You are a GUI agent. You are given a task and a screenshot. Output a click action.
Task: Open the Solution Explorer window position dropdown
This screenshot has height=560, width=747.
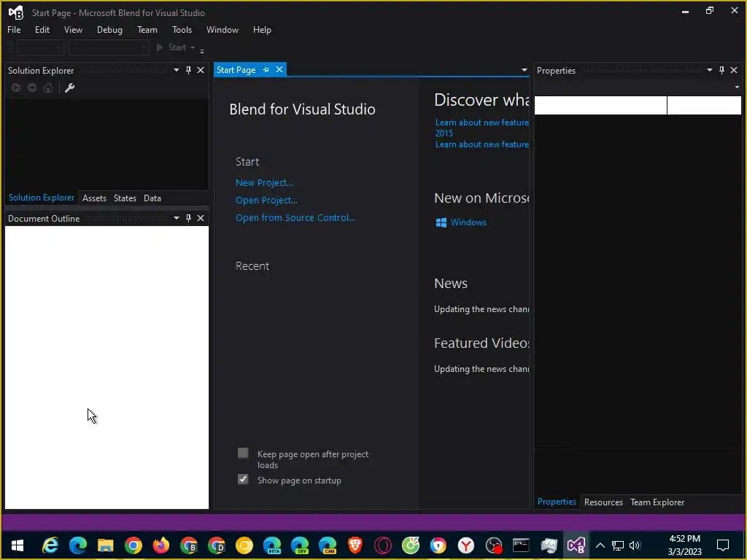pyautogui.click(x=177, y=70)
